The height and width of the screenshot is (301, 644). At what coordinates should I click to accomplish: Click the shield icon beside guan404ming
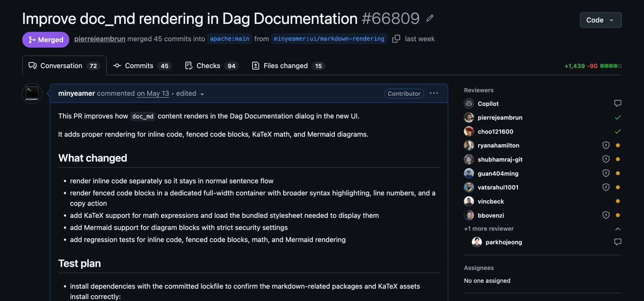pyautogui.click(x=606, y=173)
